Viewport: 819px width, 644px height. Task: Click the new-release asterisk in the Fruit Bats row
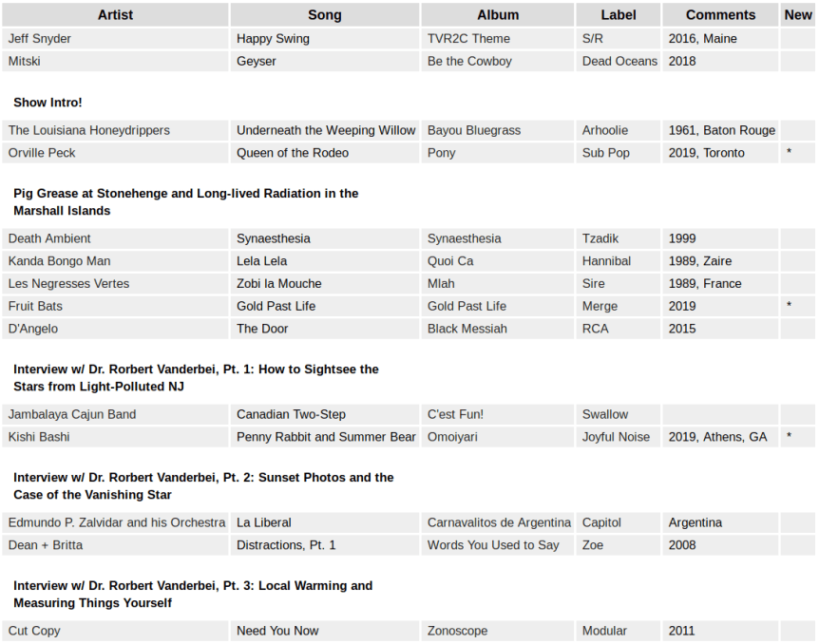789,306
